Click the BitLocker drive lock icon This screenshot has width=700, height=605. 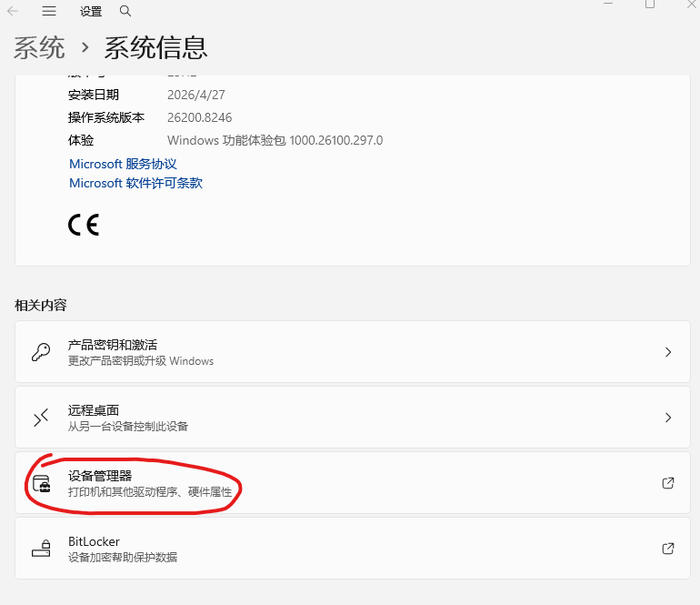click(x=41, y=549)
